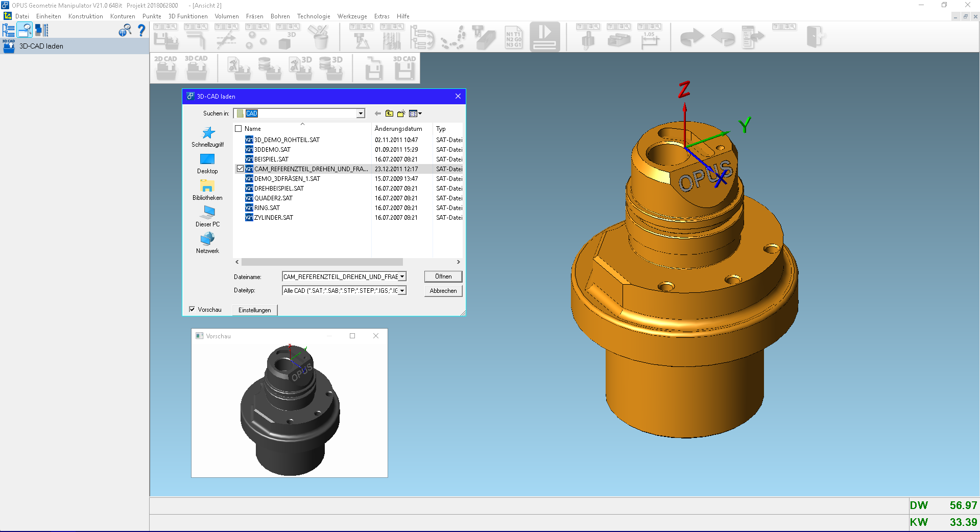Click the 2D CAD load folder icon
The height and width of the screenshot is (532, 980).
(165, 68)
